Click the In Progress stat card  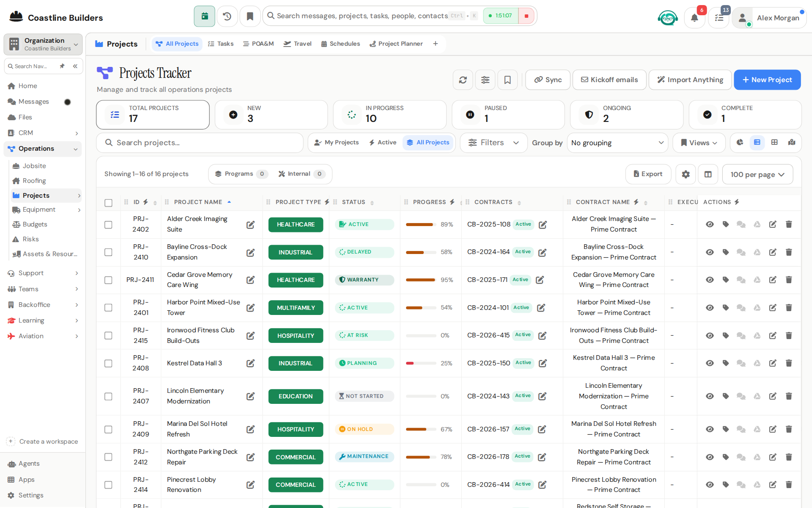(390, 115)
